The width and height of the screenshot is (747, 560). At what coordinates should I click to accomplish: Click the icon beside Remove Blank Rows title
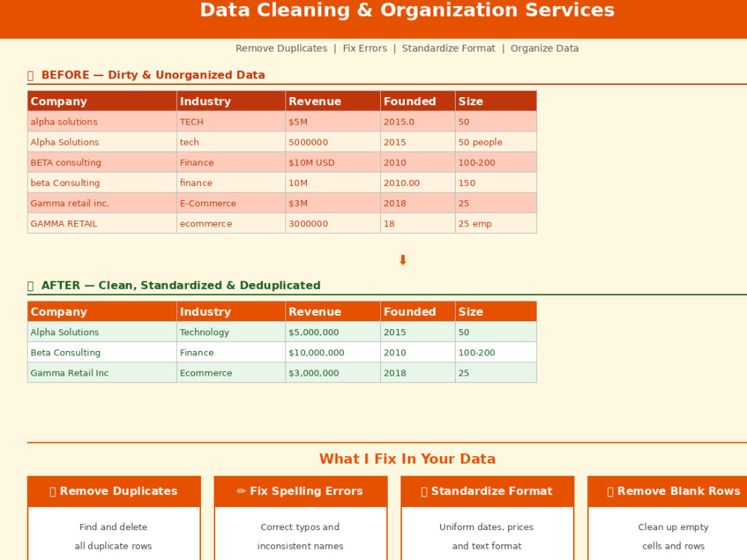pyautogui.click(x=610, y=491)
